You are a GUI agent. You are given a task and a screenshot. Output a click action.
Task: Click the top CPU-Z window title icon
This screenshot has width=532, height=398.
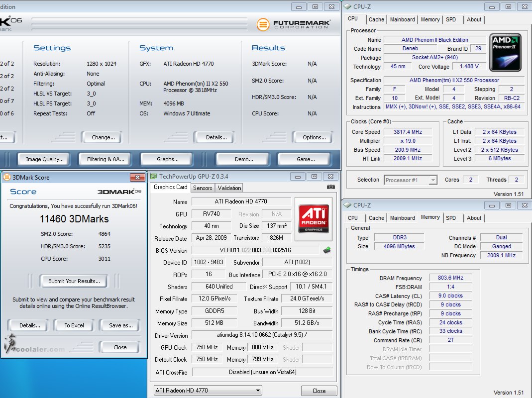point(347,6)
